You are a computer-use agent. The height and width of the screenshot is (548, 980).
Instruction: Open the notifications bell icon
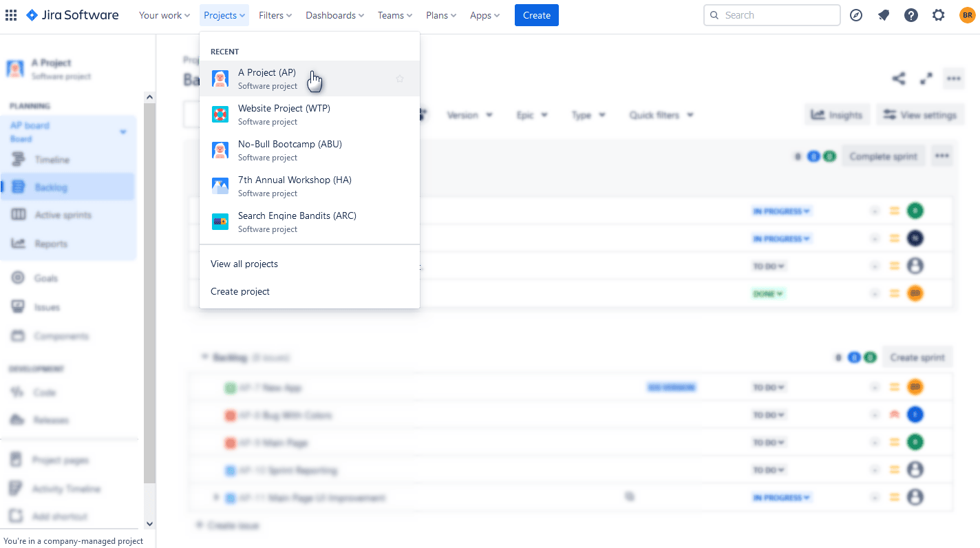[x=884, y=15]
